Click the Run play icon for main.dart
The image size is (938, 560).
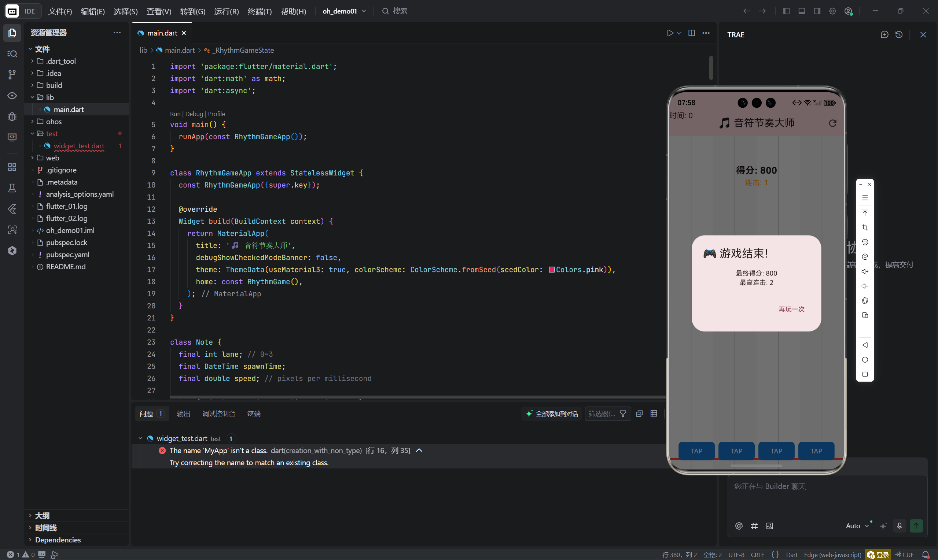670,33
